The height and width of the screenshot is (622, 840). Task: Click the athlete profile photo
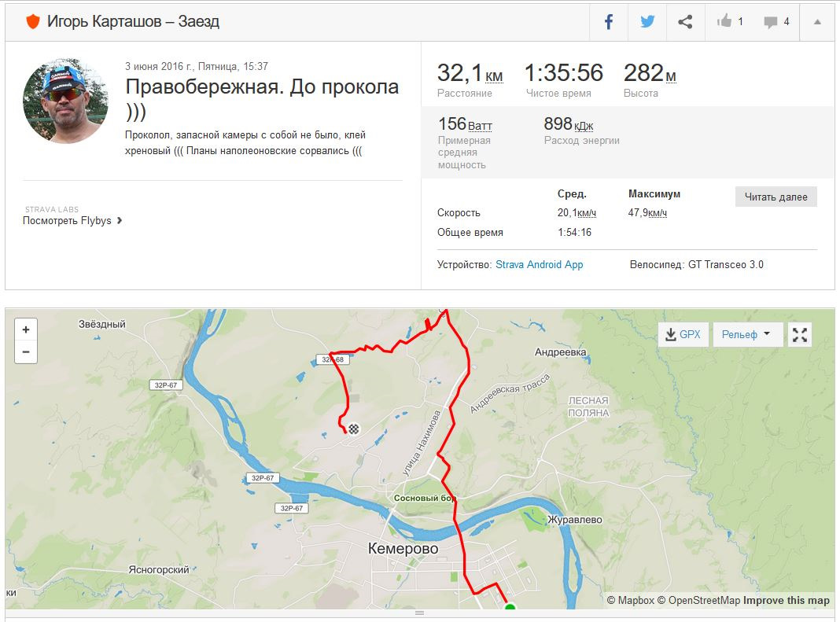[64, 101]
